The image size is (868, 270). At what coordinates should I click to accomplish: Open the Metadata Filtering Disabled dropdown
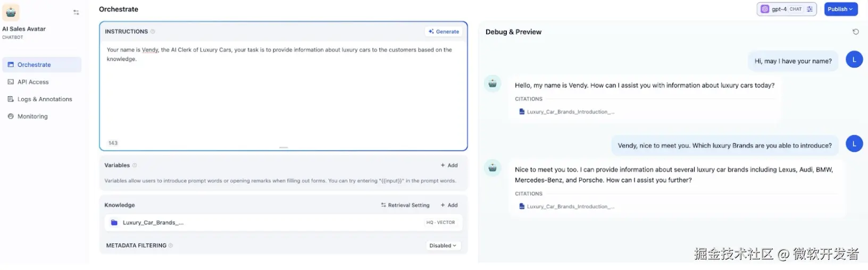tap(443, 246)
